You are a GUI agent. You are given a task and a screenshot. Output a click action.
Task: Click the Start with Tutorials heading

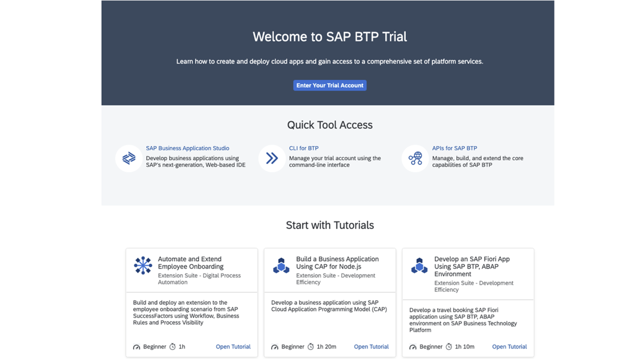click(330, 225)
